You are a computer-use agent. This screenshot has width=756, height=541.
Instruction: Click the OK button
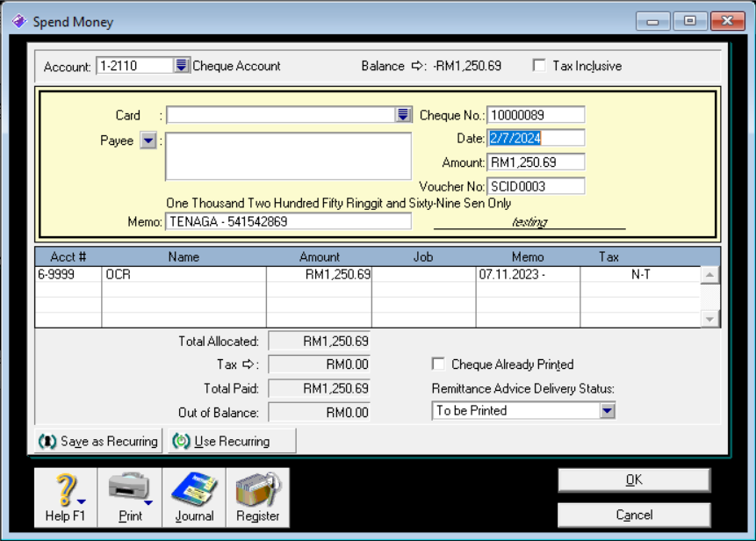coord(633,480)
